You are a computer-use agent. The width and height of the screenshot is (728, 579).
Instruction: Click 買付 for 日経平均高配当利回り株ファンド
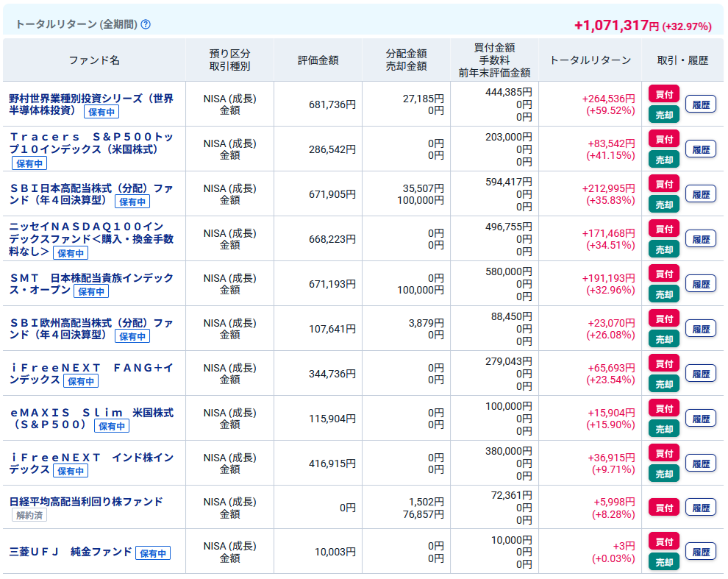[664, 508]
